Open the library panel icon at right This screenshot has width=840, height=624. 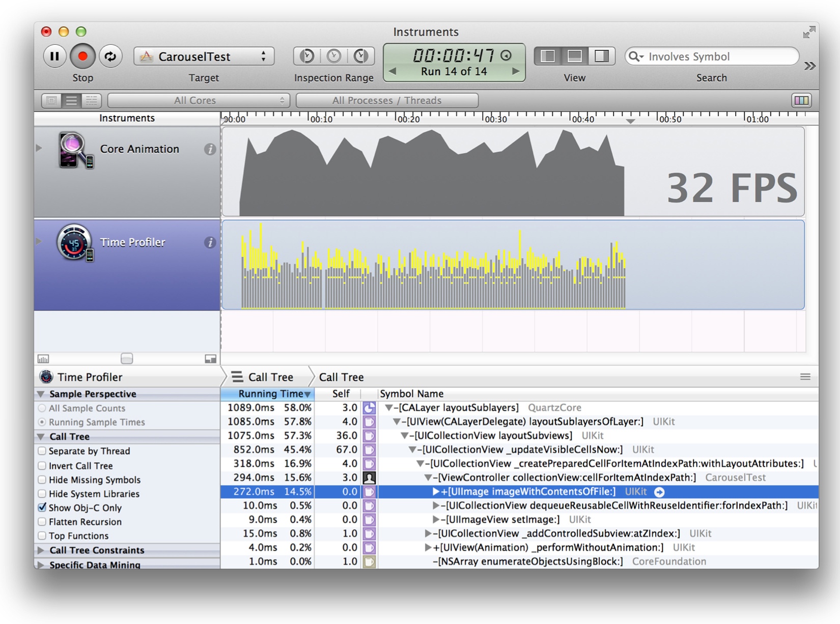pyautogui.click(x=801, y=100)
